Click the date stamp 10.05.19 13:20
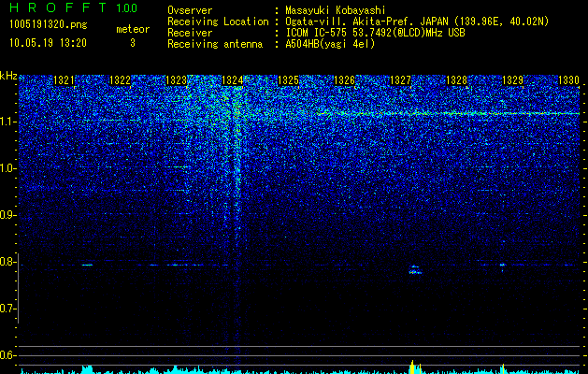The image size is (588, 374). 48,43
